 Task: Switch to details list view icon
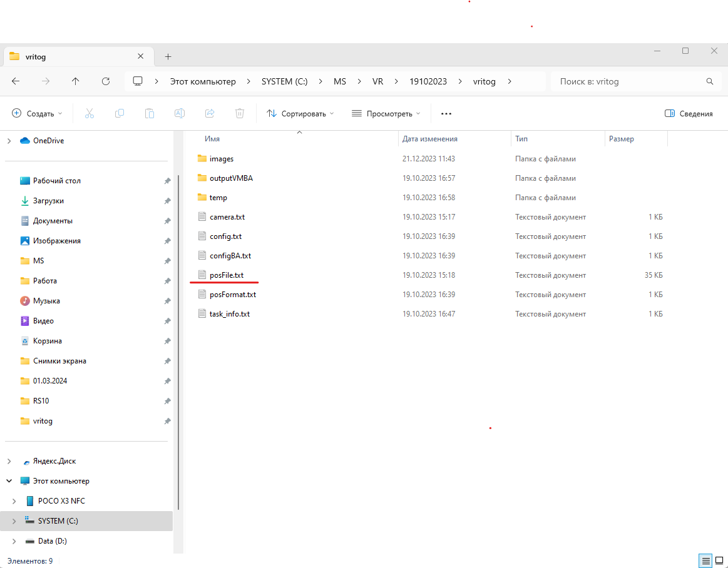point(705,560)
